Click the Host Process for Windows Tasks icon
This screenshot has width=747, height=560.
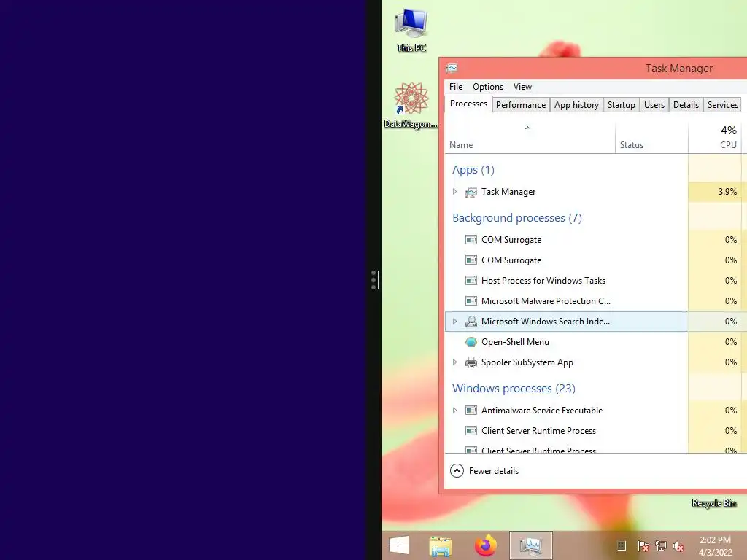click(x=471, y=281)
